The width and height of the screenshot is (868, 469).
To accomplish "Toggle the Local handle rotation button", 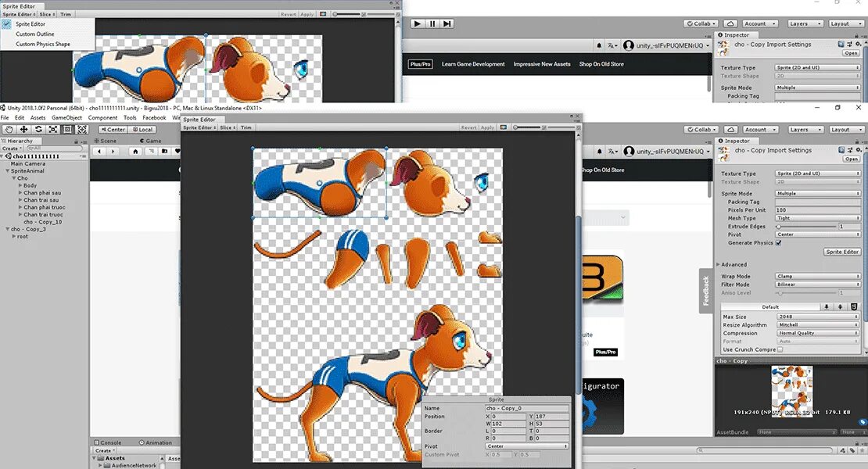I will click(142, 130).
